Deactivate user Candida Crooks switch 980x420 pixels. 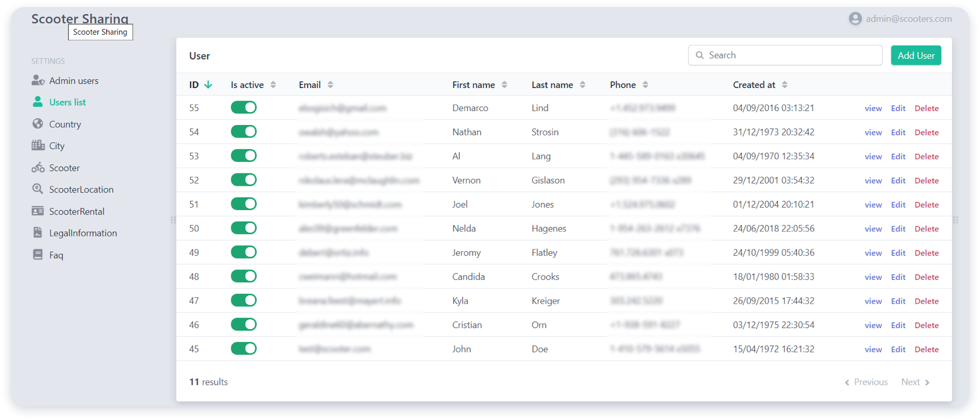[x=244, y=277]
